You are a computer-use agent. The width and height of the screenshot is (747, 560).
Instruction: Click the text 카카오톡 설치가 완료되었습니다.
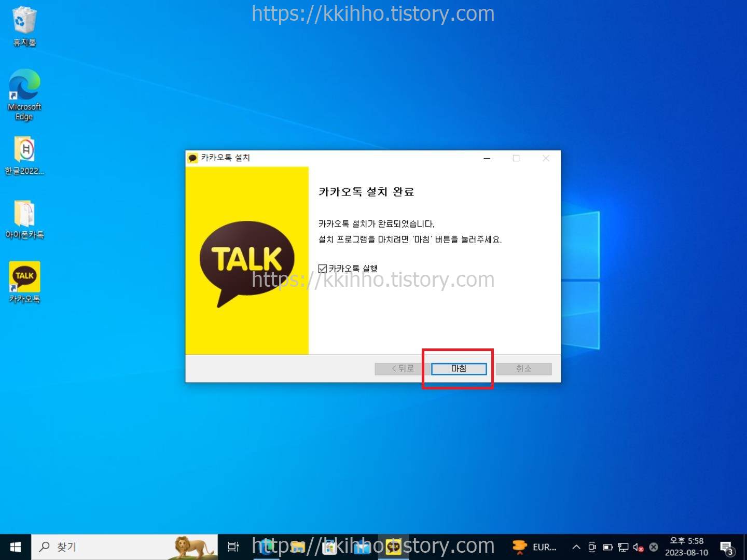(376, 224)
